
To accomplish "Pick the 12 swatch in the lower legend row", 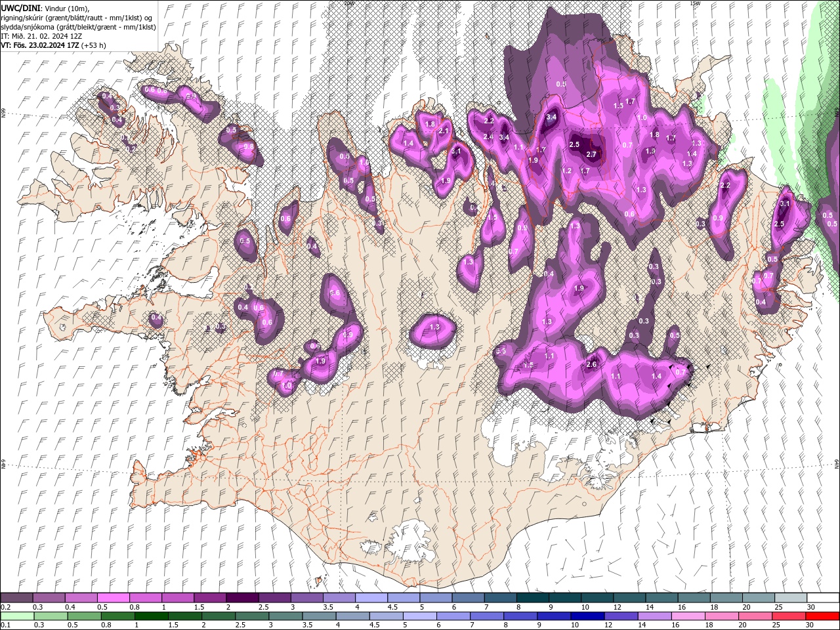I will click(x=621, y=616).
